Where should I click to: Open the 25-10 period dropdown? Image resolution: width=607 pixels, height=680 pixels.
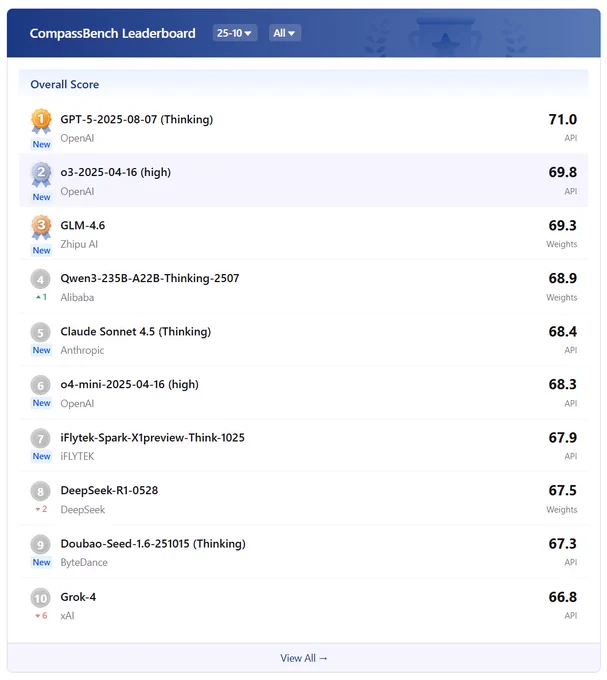[235, 33]
